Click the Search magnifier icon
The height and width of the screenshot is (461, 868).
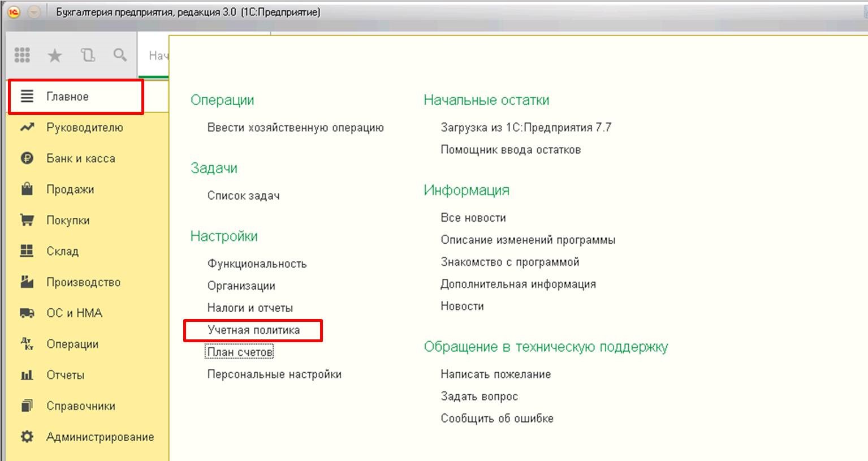pyautogui.click(x=120, y=55)
